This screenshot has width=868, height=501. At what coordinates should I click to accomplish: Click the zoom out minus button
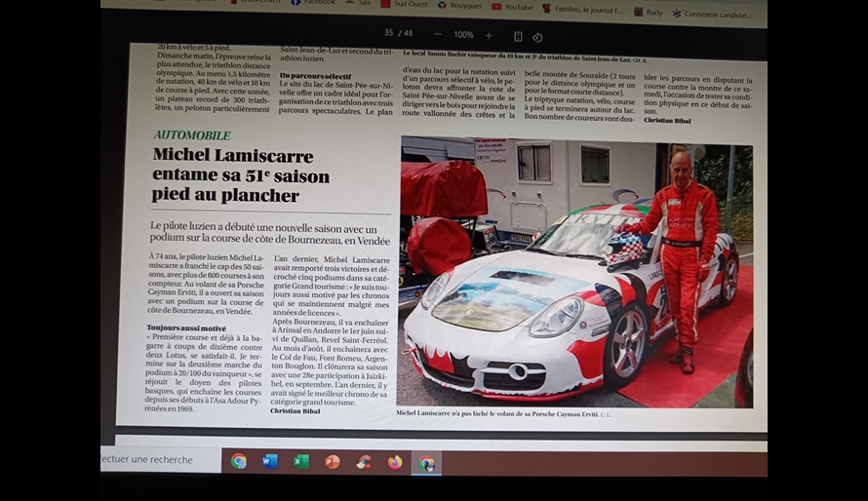point(434,35)
